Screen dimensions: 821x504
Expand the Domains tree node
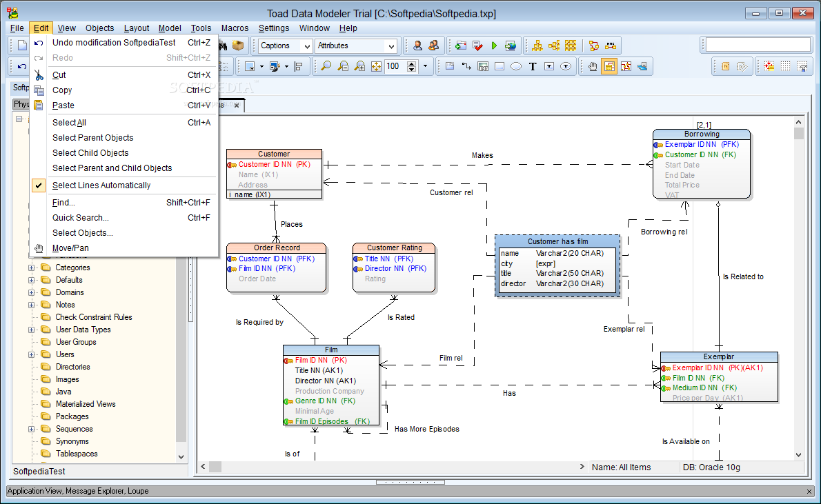32,292
